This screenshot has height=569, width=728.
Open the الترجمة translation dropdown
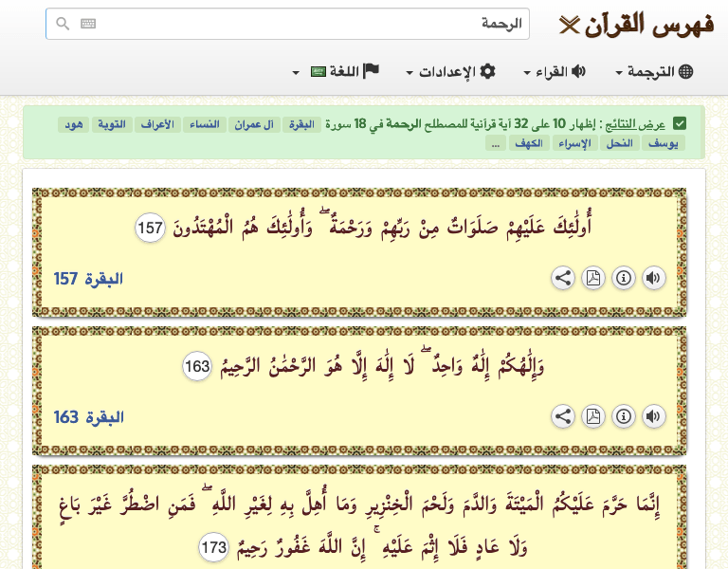655,72
